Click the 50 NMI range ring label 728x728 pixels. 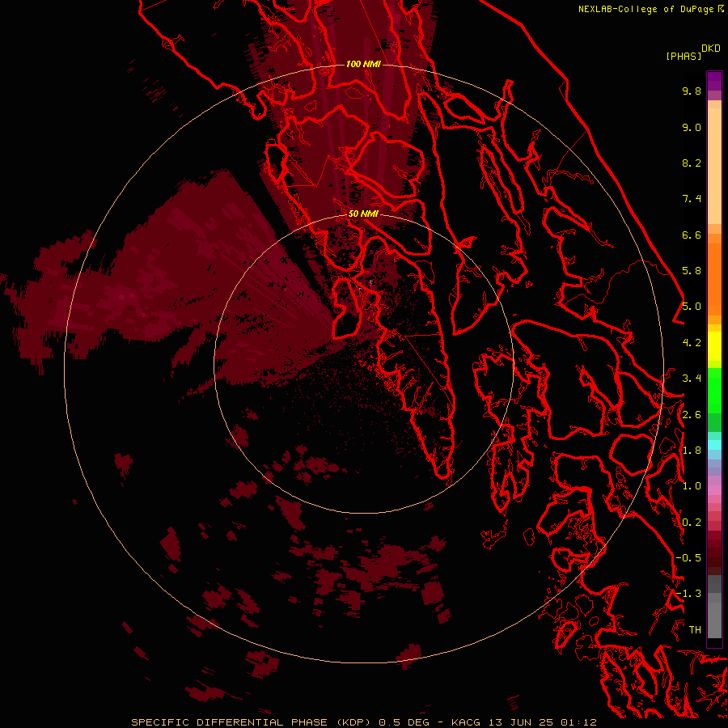pyautogui.click(x=363, y=214)
